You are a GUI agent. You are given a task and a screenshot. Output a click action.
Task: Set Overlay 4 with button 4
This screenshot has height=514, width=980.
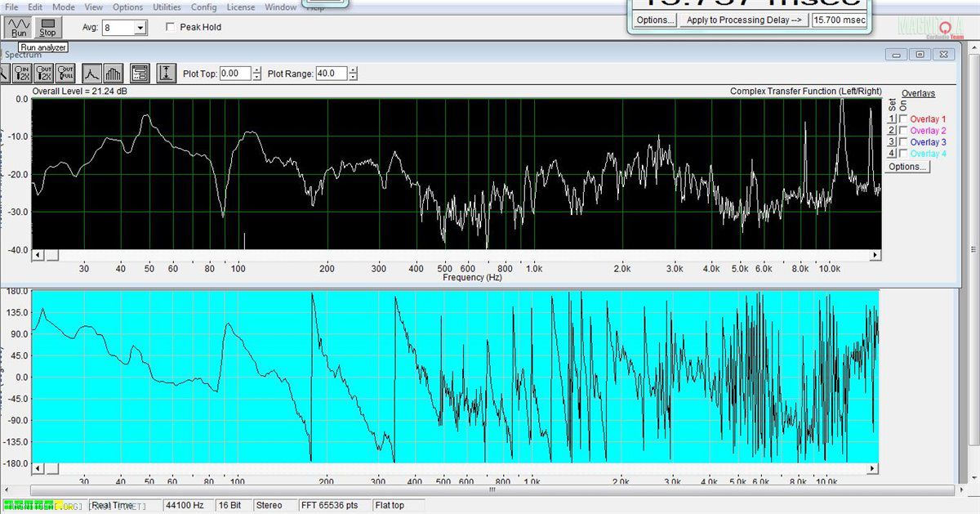tap(893, 154)
